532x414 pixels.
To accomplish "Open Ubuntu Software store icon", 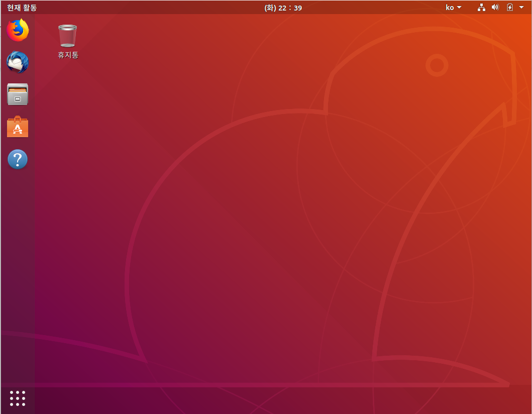I will [18, 127].
